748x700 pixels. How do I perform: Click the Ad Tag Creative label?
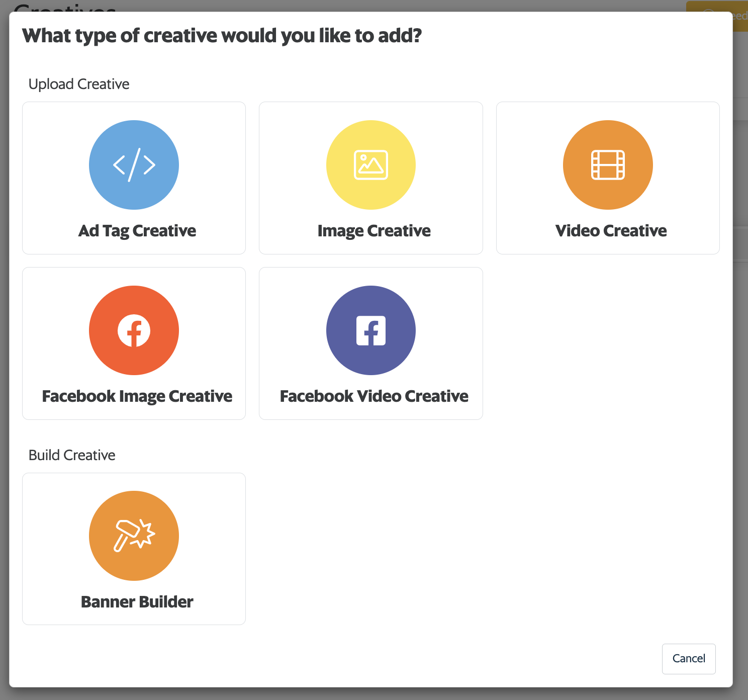[137, 231]
